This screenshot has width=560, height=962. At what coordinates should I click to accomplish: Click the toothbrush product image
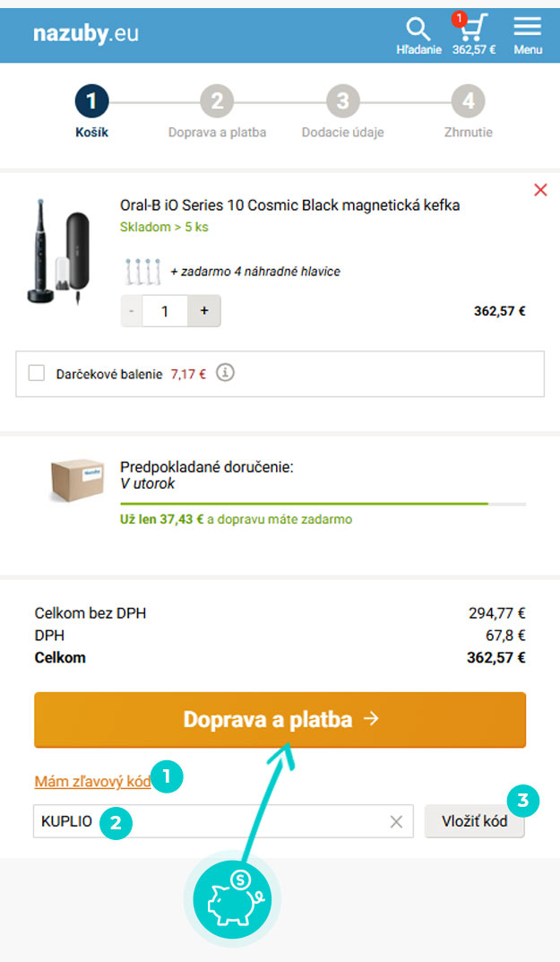[59, 252]
